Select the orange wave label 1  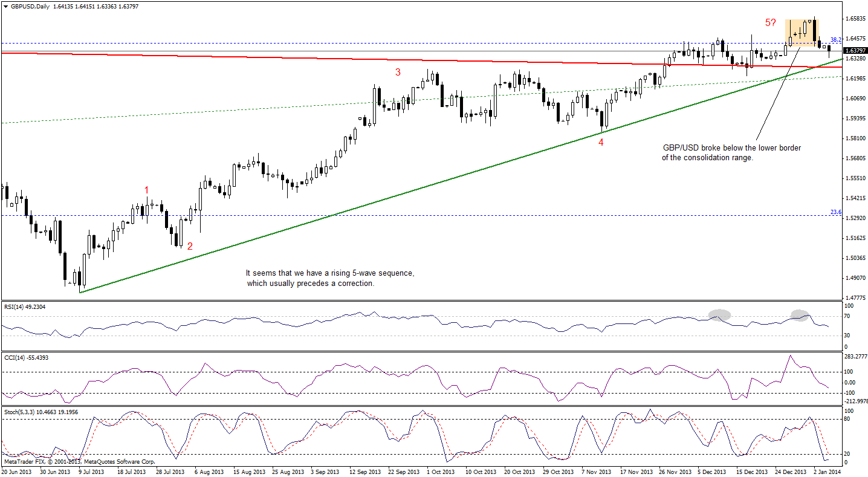coord(146,190)
